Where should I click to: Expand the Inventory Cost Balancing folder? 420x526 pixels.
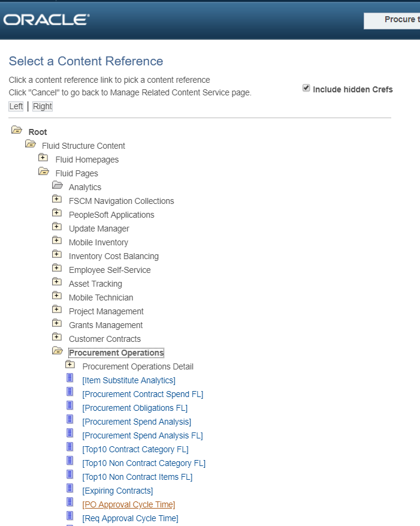point(57,254)
